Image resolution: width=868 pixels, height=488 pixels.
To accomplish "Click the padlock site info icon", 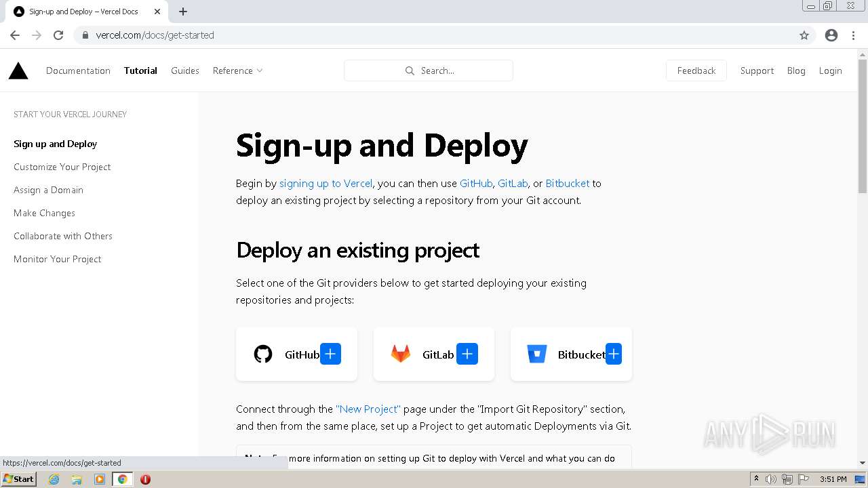I will pos(85,35).
